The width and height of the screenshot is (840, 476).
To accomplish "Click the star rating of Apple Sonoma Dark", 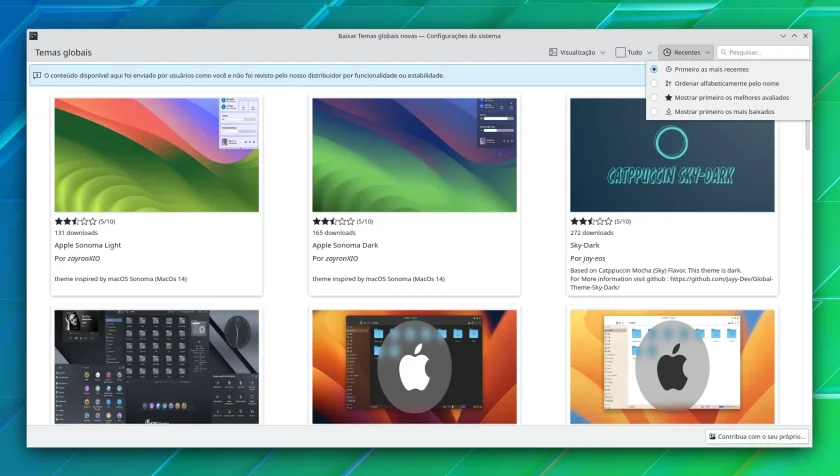I will pos(333,221).
